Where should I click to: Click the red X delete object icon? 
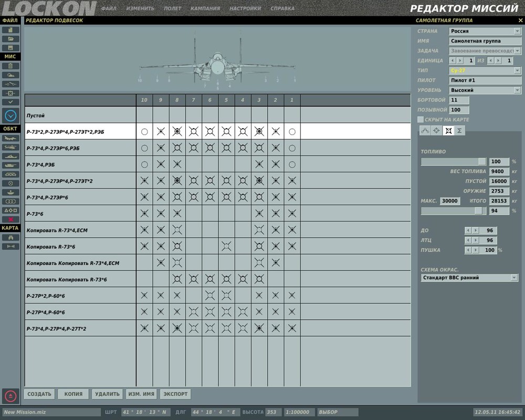click(10, 219)
